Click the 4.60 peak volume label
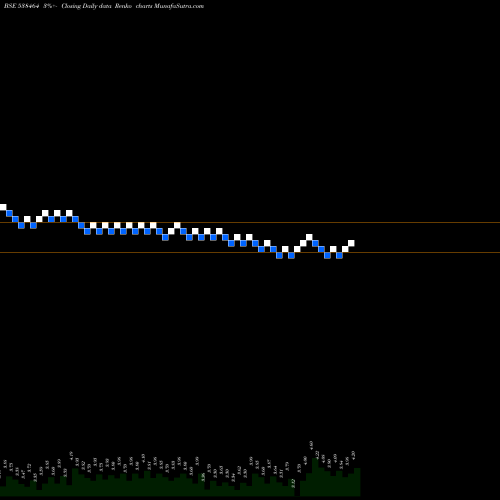Viewport: 500px width, 500px height. pyautogui.click(x=311, y=445)
